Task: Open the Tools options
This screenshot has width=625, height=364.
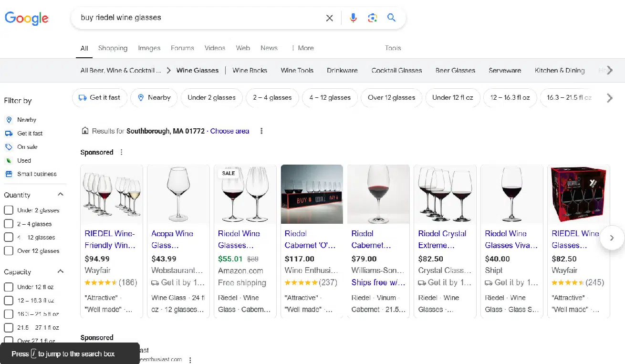Action: 393,48
